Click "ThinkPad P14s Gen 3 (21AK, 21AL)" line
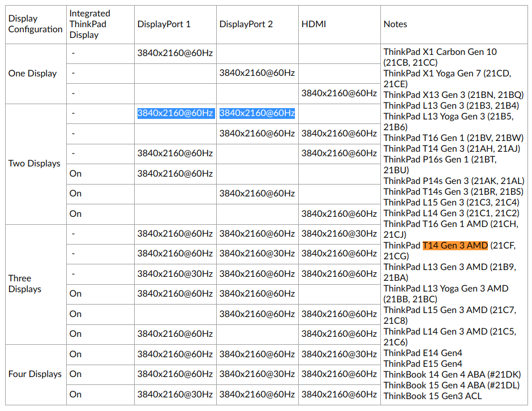The image size is (532, 411). click(x=454, y=181)
